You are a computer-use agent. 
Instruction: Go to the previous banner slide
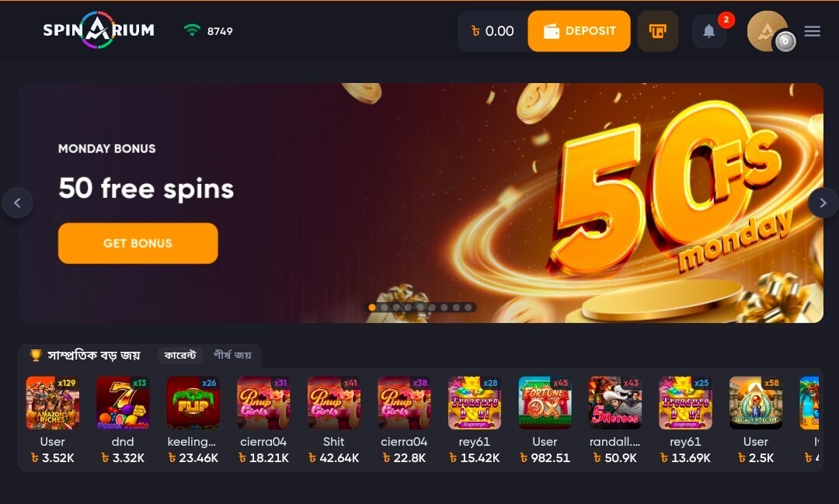click(17, 203)
